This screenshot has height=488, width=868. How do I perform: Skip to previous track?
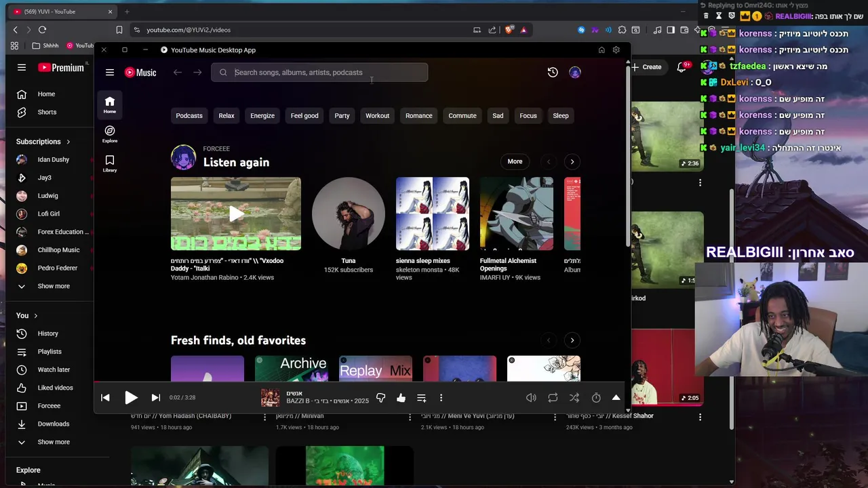pos(105,398)
